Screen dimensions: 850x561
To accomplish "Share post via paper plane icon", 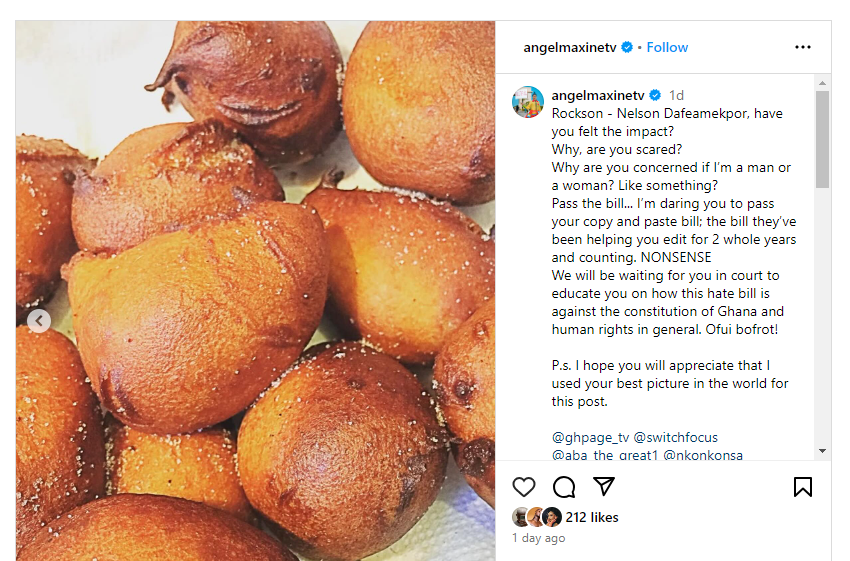I will (x=604, y=487).
